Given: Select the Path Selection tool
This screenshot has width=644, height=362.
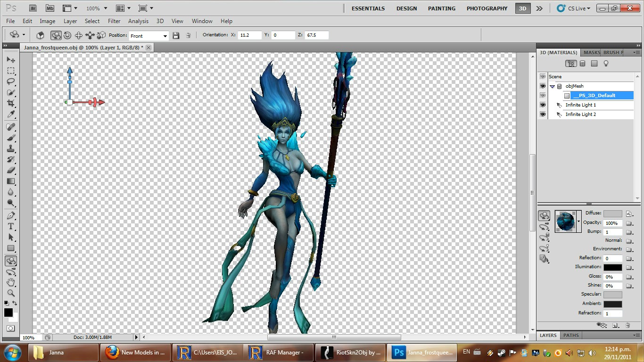Looking at the screenshot, I should (11, 237).
